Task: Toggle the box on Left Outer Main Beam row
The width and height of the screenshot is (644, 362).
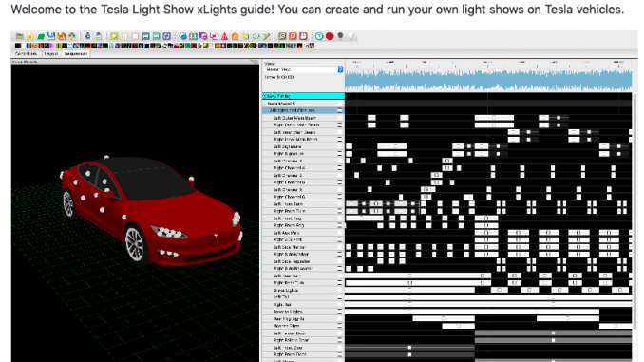Action: (340, 118)
